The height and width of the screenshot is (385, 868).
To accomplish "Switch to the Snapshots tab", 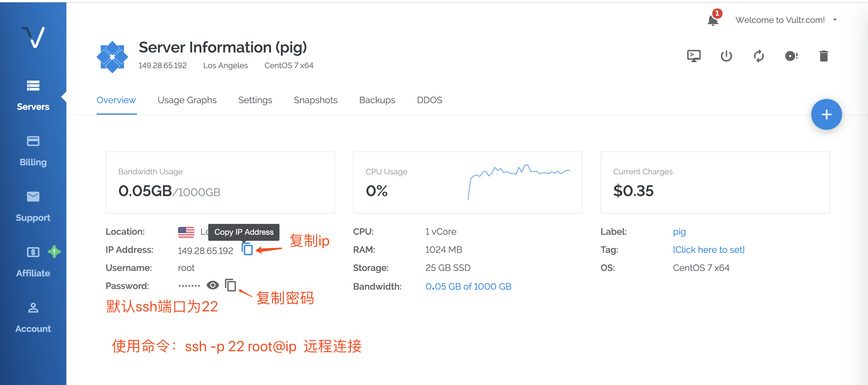I will coord(315,100).
